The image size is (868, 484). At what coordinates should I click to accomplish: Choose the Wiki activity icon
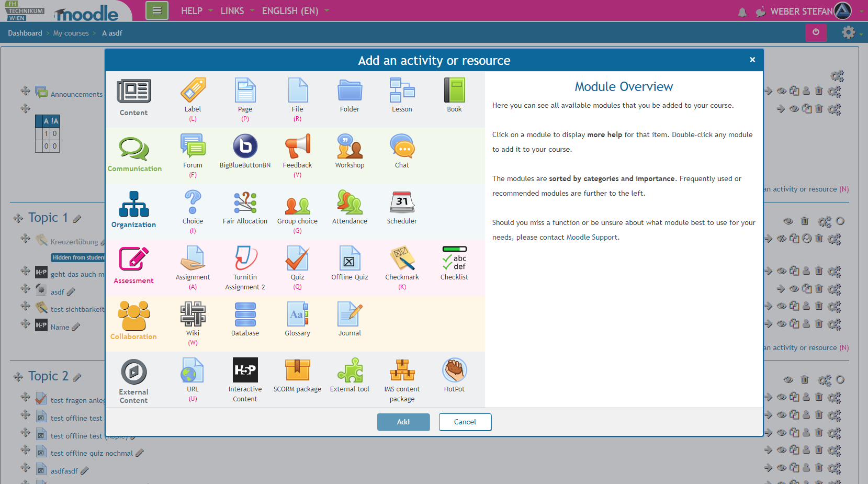[x=193, y=314]
